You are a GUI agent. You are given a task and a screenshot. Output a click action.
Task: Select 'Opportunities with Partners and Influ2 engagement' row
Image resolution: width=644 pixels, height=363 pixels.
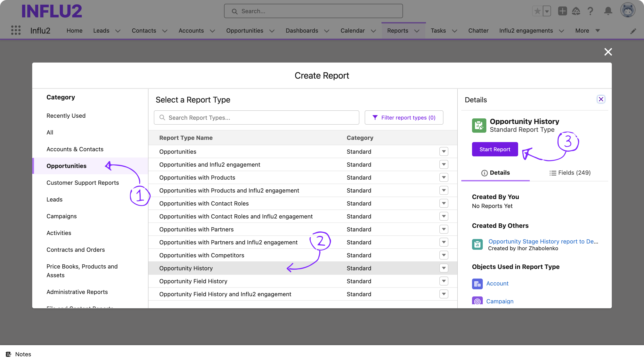click(x=303, y=242)
